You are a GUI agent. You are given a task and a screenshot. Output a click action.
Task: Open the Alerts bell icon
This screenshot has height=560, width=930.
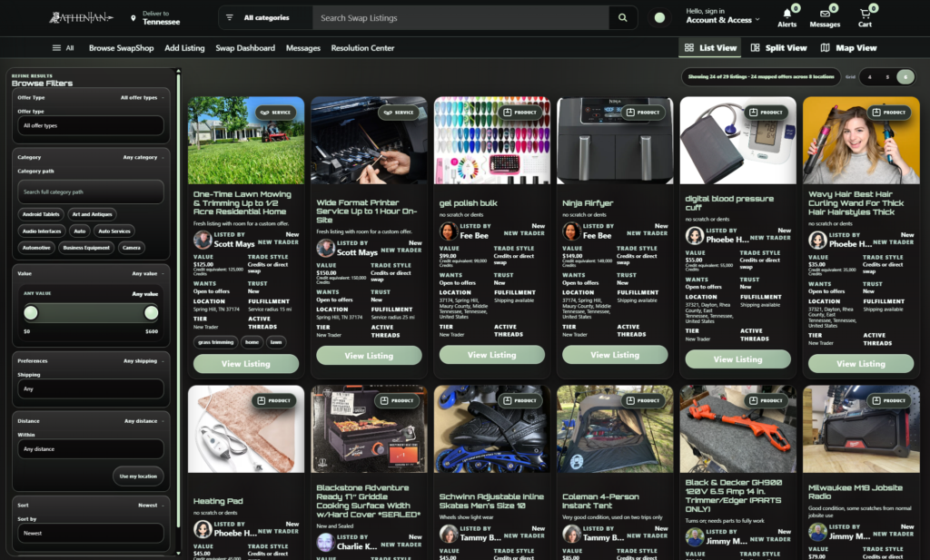coord(787,14)
